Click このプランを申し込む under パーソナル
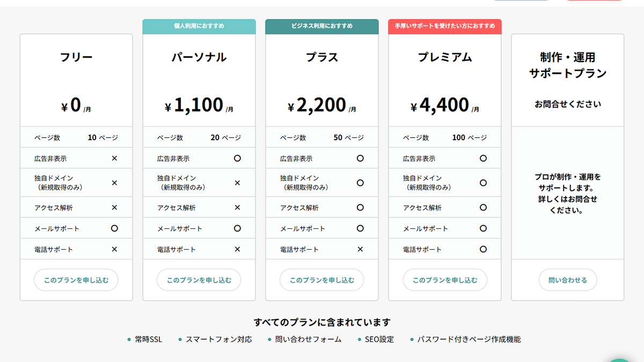Screen dimensions: 644x362 [x=199, y=279]
